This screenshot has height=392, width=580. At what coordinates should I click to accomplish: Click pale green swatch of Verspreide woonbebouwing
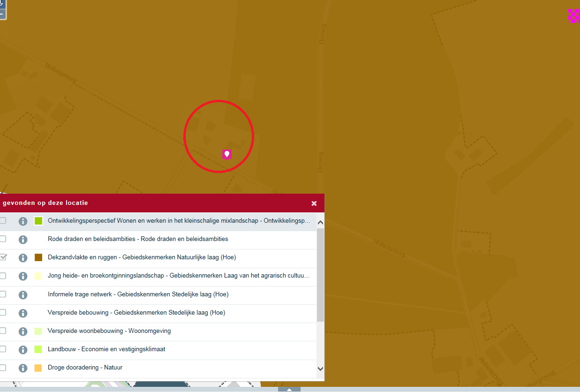(38, 331)
